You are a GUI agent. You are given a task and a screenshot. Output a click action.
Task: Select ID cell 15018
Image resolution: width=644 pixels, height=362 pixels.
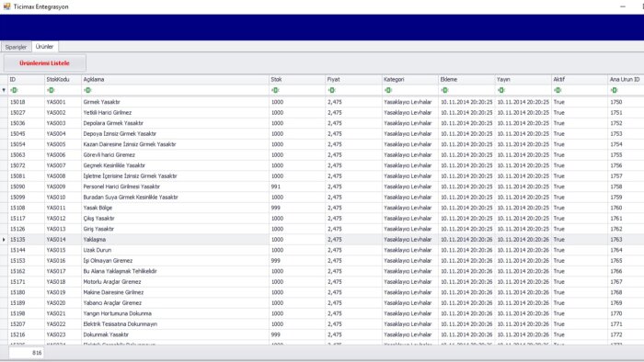pos(27,102)
